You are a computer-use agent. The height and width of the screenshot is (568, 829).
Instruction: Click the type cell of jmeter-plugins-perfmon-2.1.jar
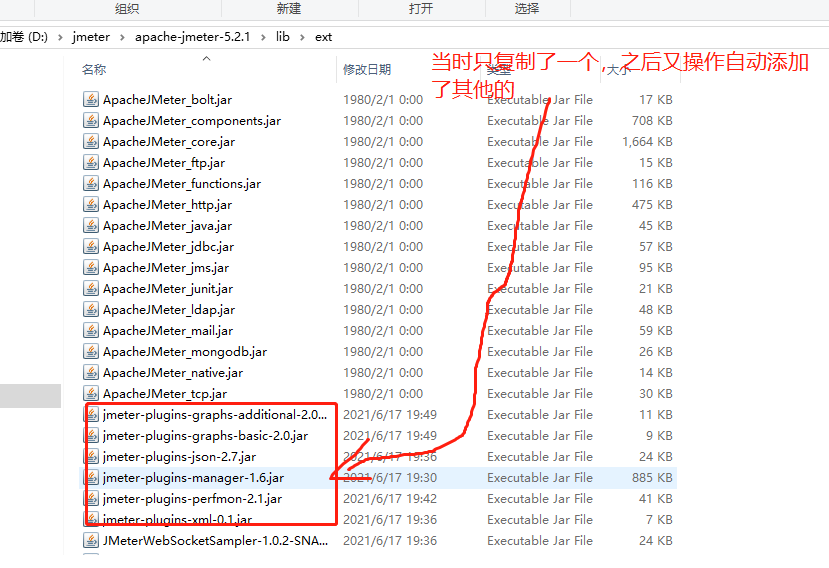(540, 499)
